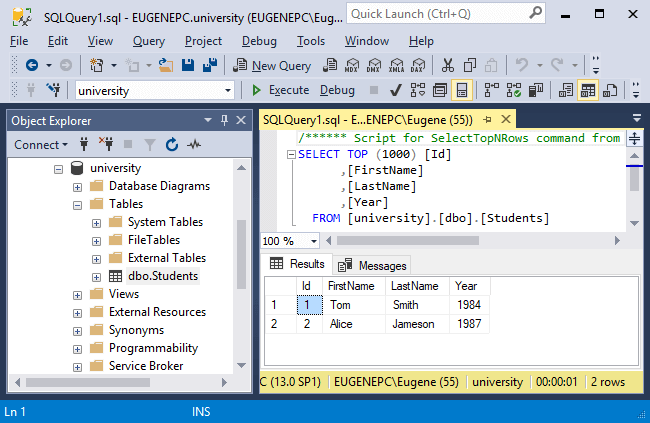The height and width of the screenshot is (423, 650).
Task: Switch to the Messages tab
Action: [x=372, y=265]
